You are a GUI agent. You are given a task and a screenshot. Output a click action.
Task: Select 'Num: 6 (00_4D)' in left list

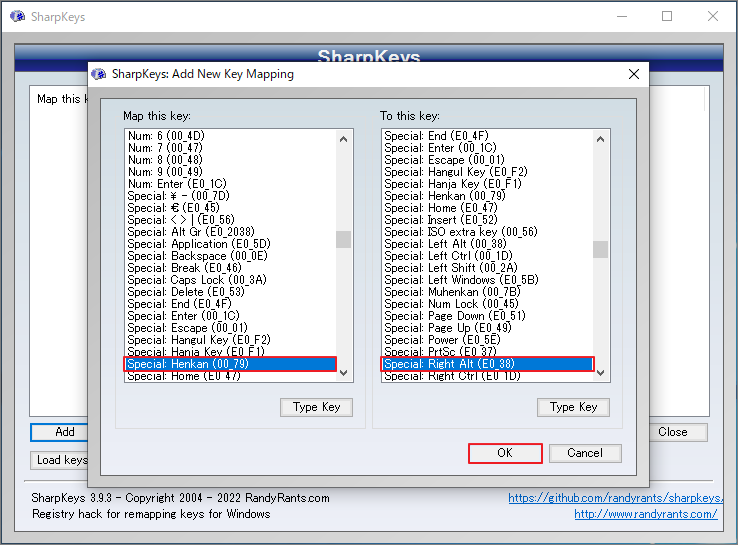231,136
